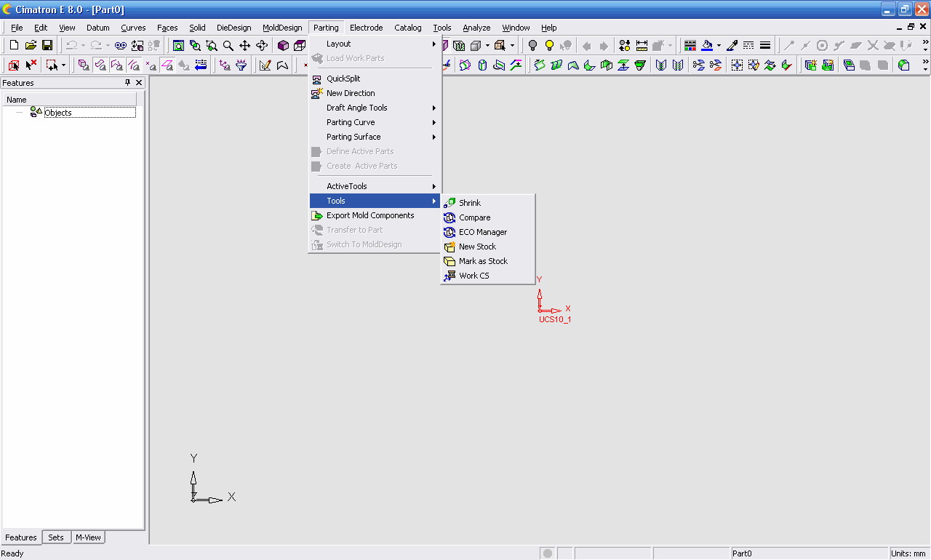
Task: Toggle the faces selection filter button
Action: 100,65
